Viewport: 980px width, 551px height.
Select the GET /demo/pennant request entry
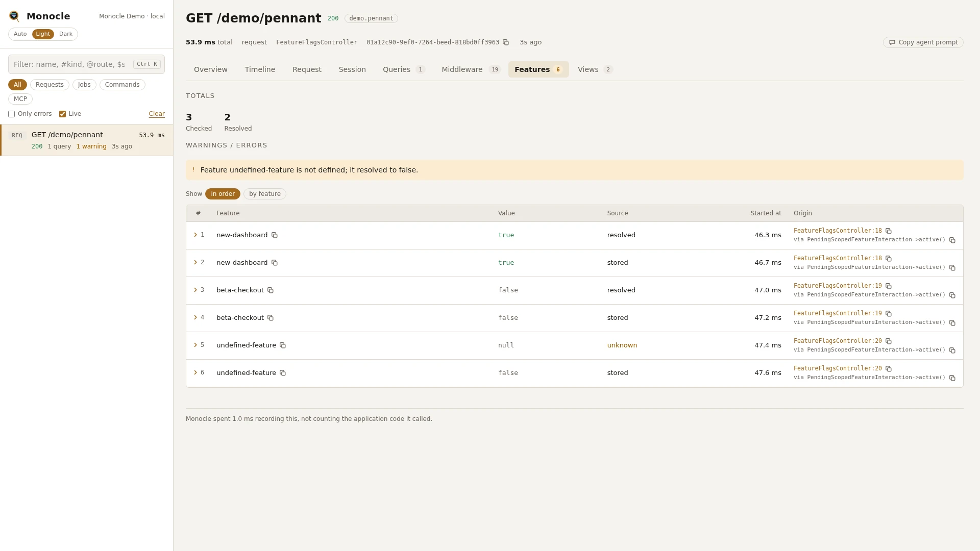coord(87,140)
